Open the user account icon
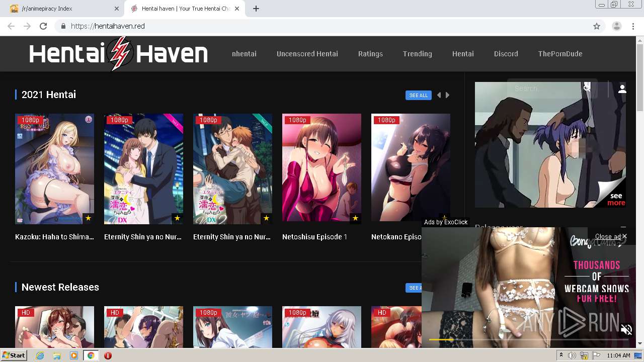 tap(622, 89)
